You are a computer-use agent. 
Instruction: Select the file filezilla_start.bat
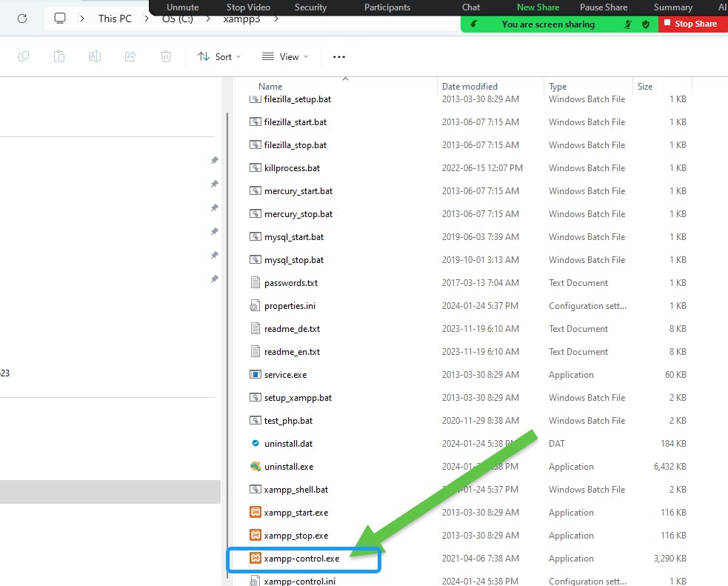[295, 122]
